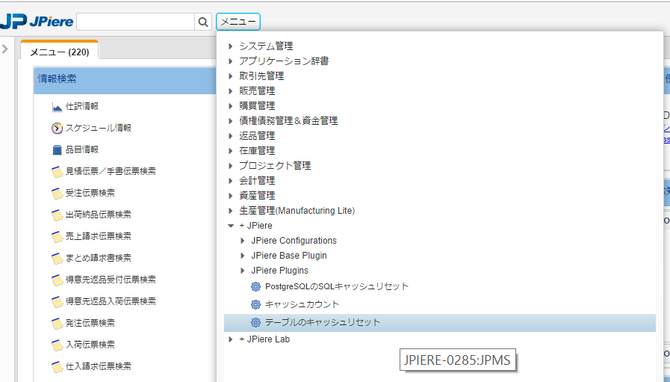Image resolution: width=670 pixels, height=382 pixels.
Task: Open キャッシュカウント menu item
Action: (302, 305)
